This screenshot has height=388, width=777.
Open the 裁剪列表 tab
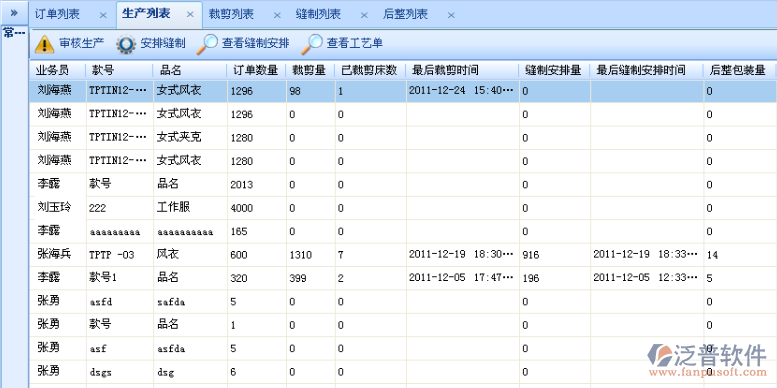point(231,14)
